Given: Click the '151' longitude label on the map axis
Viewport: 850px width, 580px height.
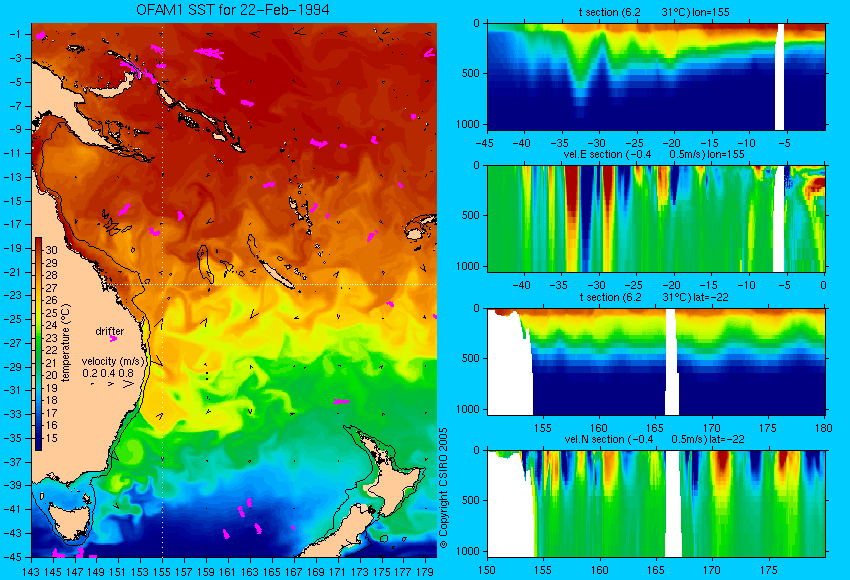Looking at the screenshot, I should coord(119,571).
